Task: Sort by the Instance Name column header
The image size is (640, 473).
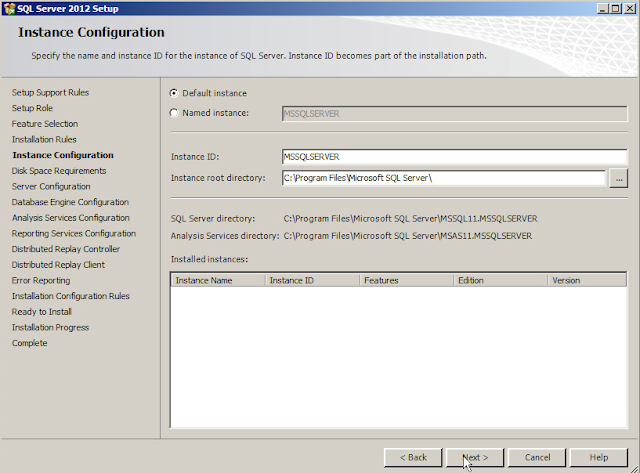Action: click(x=218, y=280)
